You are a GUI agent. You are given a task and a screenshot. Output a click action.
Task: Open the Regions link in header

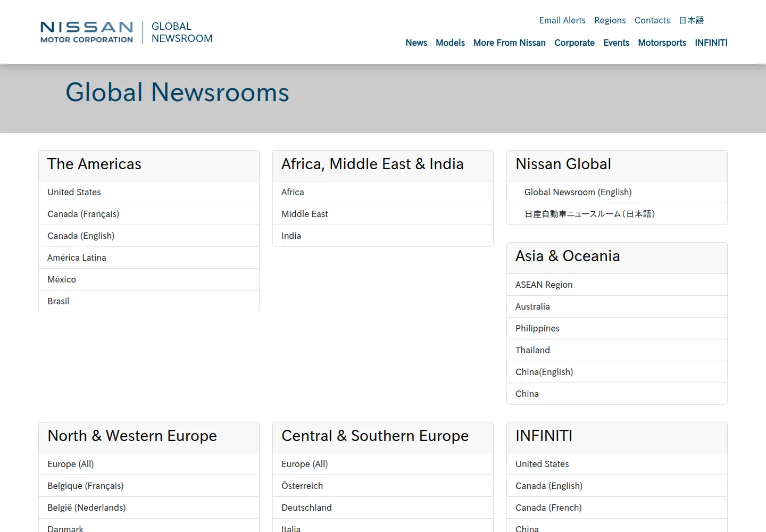pos(610,20)
